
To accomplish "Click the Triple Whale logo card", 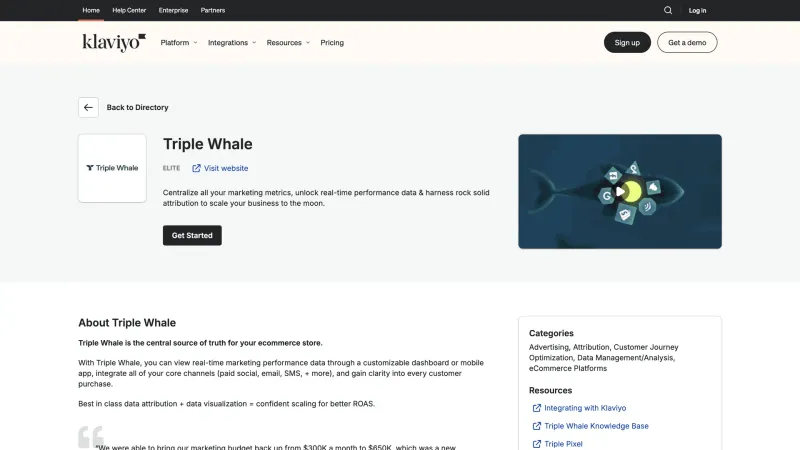I will pyautogui.click(x=112, y=168).
